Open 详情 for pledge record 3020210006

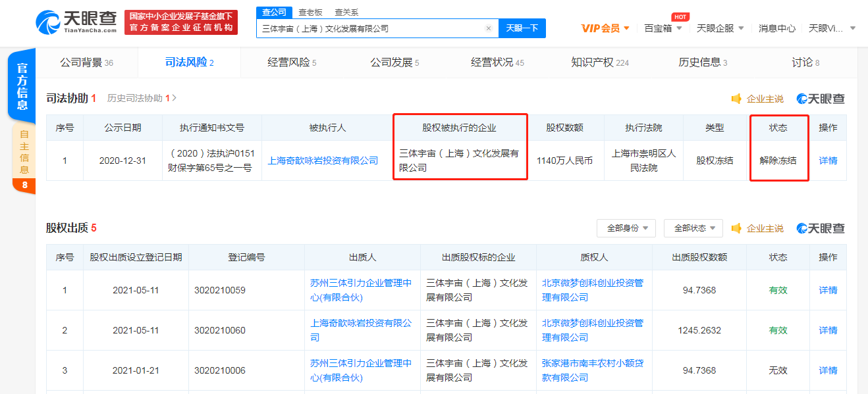[828, 370]
